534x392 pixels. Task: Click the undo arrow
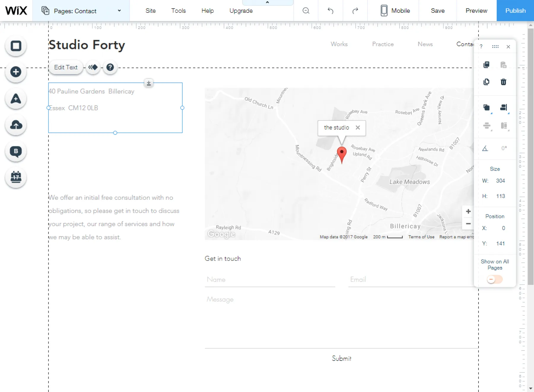[x=330, y=11]
